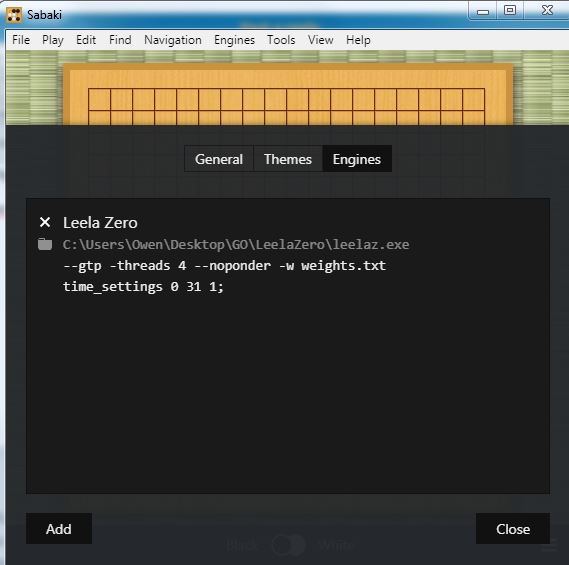Open the File menu
The image size is (569, 565).
coord(21,40)
